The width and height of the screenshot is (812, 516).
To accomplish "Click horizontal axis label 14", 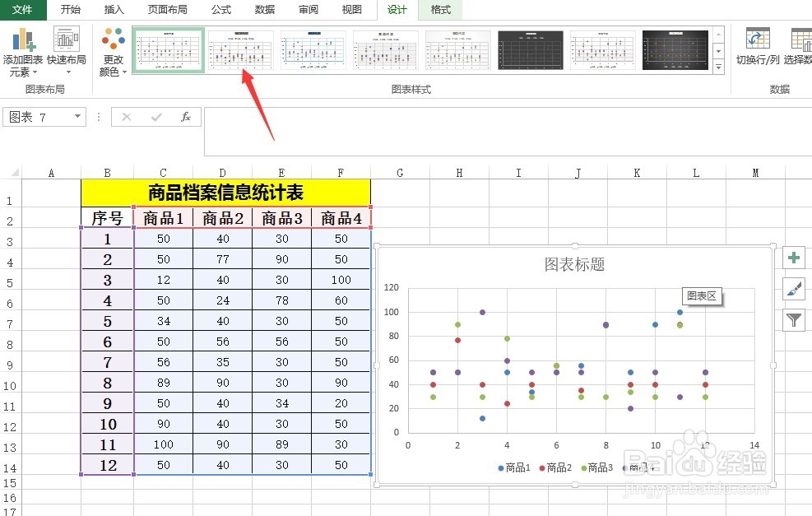I will tap(754, 445).
